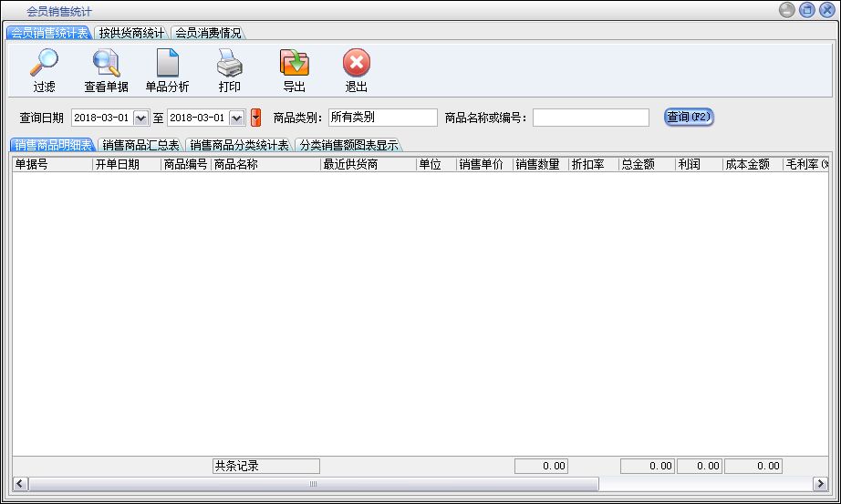Open 查看单据 view document tool
This screenshot has width=841, height=504.
pos(106,64)
